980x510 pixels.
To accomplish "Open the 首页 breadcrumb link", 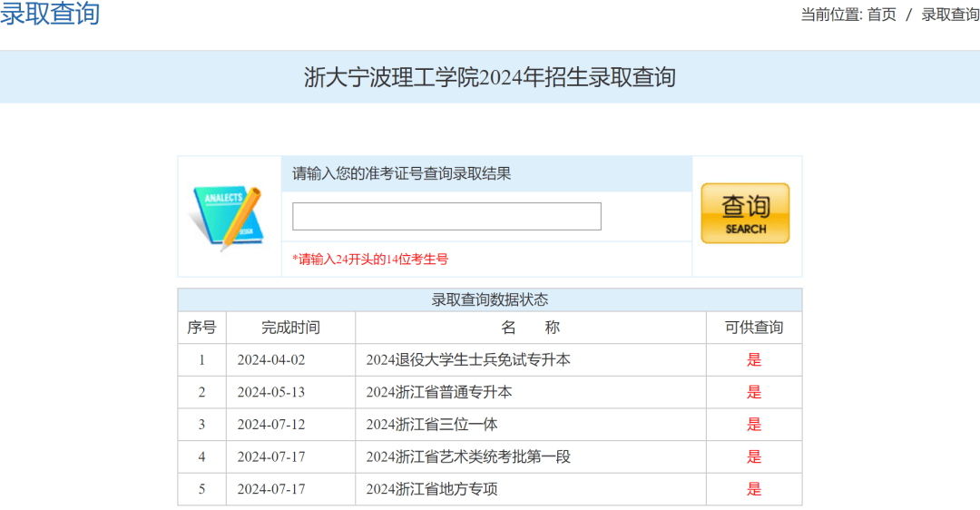I will [881, 15].
